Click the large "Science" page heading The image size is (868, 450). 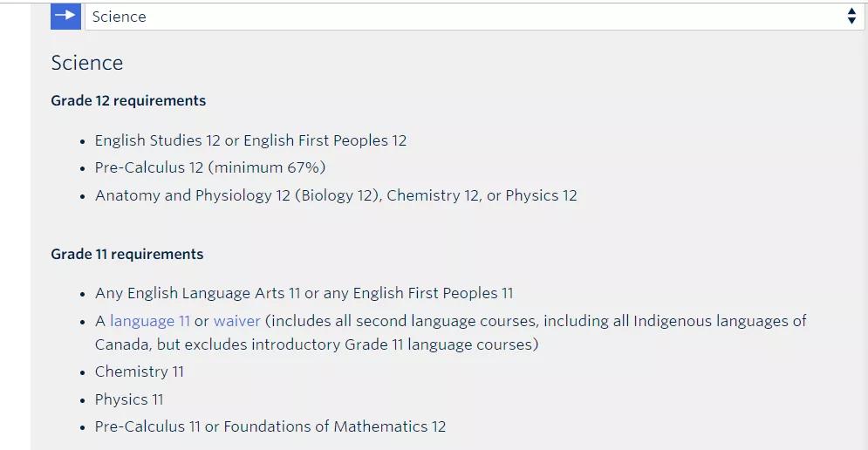87,63
